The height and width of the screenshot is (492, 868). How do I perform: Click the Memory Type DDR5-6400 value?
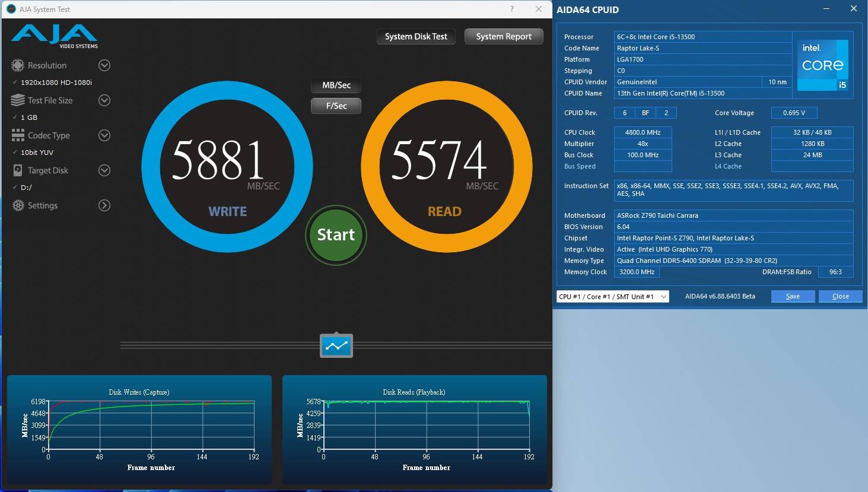(x=733, y=261)
